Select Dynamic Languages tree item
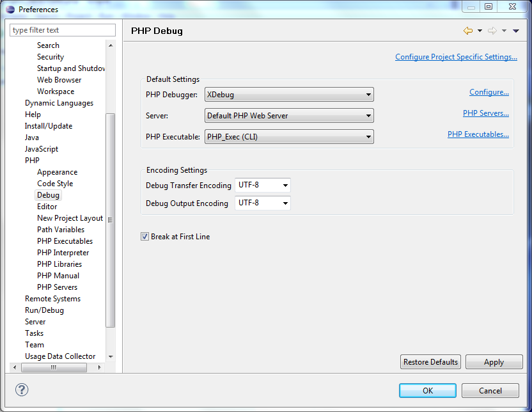532x412 pixels. tap(59, 103)
